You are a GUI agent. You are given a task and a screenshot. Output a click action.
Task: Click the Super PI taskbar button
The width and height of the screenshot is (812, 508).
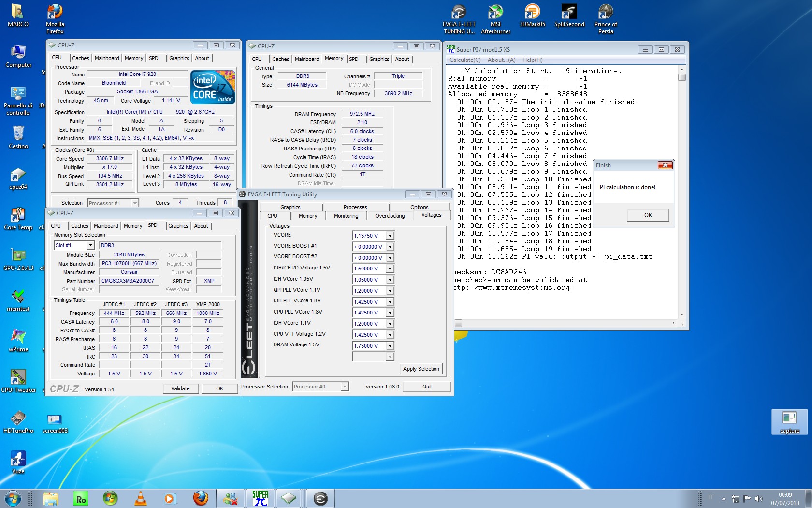point(260,498)
